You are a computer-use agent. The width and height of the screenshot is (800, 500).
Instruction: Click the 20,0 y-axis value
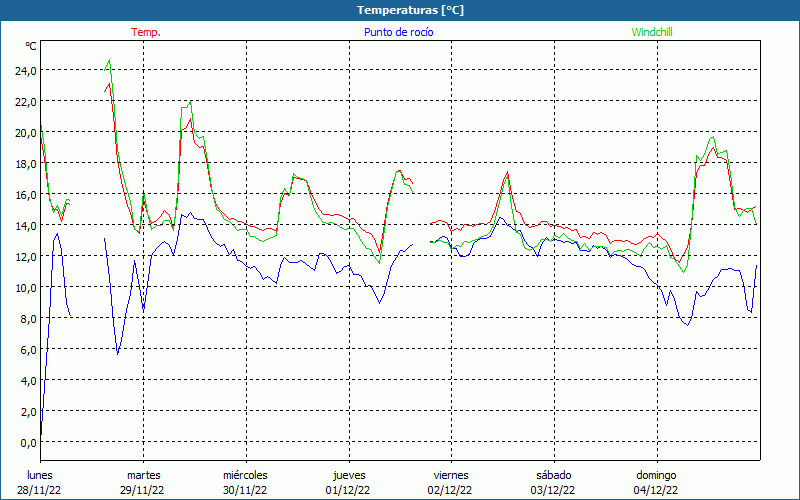click(26, 133)
